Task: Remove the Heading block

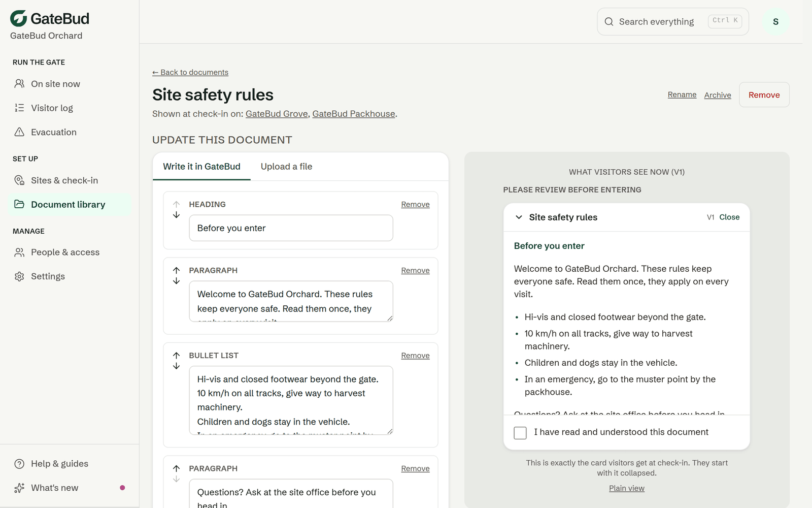Action: point(415,204)
